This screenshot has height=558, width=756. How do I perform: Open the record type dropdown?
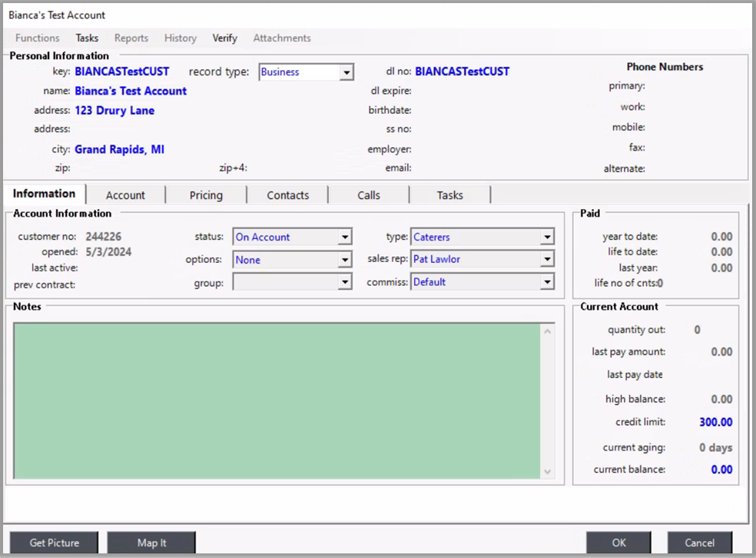click(x=346, y=72)
